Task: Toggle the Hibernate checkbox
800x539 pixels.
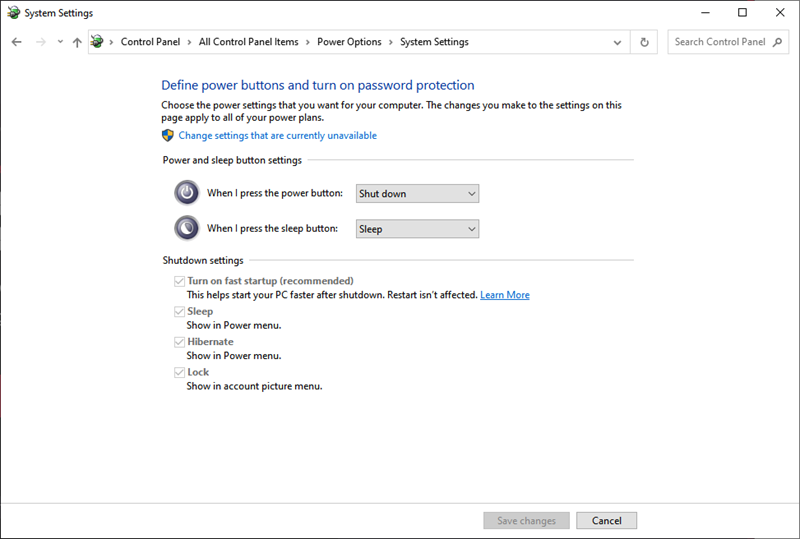Action: click(x=180, y=342)
